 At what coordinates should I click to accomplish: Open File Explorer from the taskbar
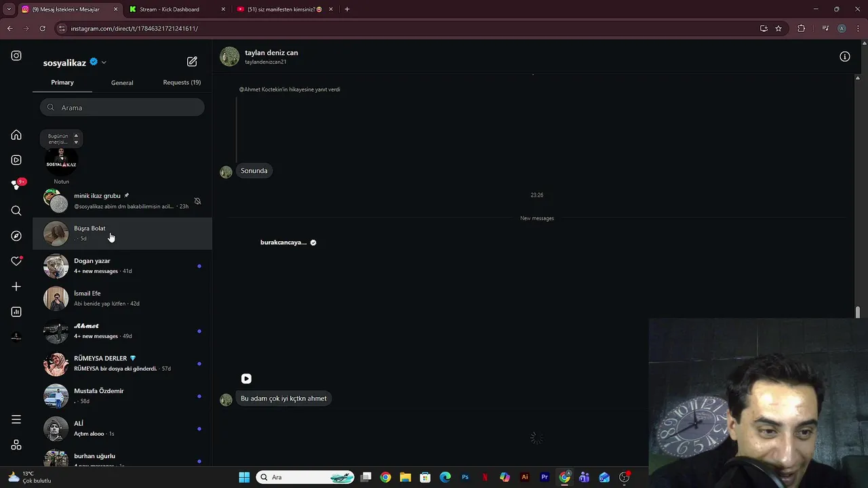pyautogui.click(x=406, y=477)
